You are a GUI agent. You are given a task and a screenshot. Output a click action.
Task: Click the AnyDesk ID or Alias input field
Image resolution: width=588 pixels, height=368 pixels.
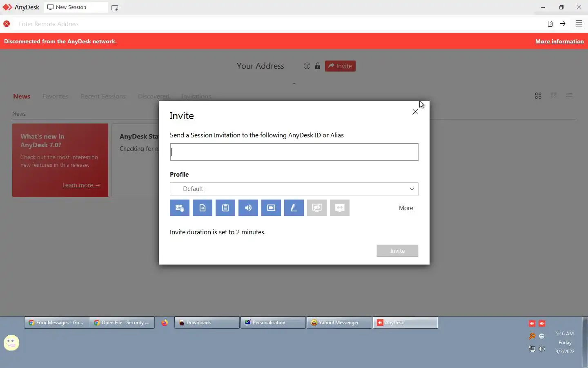294,152
